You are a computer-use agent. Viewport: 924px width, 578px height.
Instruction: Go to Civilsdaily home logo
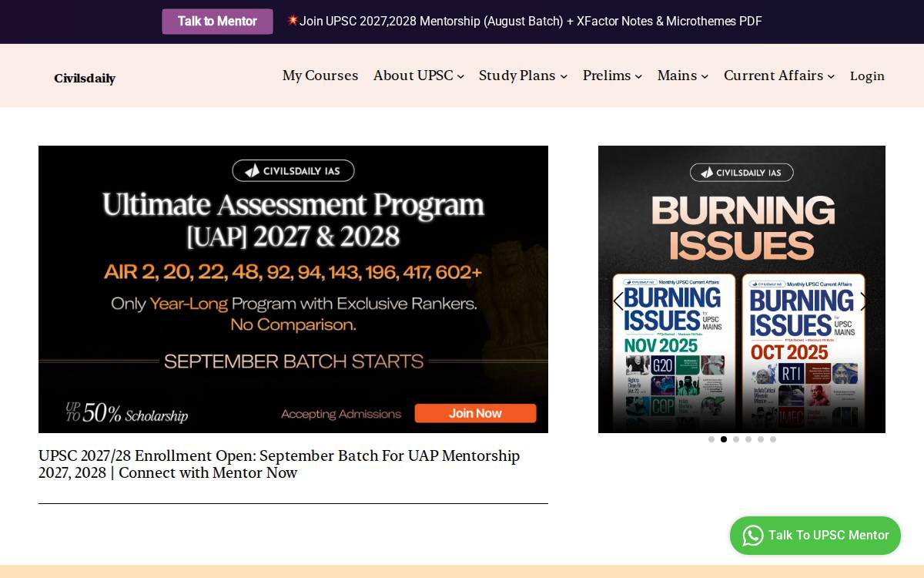85,79
